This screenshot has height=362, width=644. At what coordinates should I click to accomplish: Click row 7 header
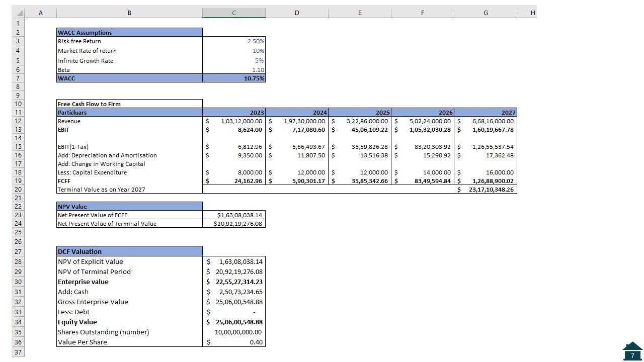coord(18,78)
